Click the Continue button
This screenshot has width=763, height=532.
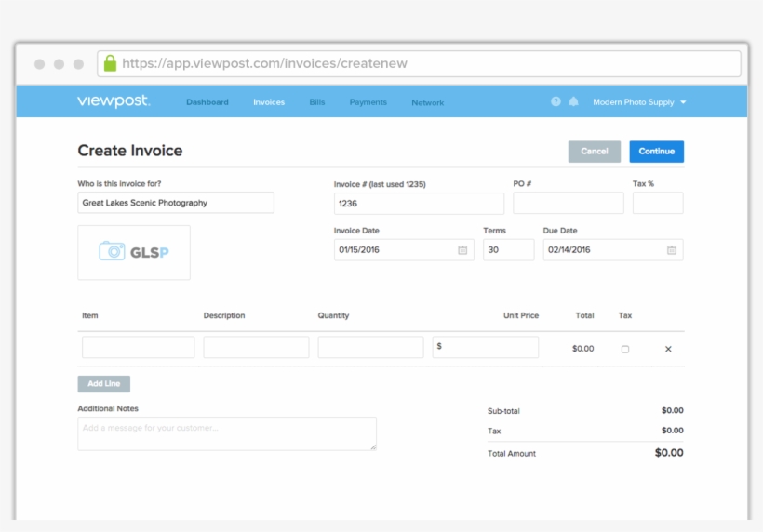pyautogui.click(x=656, y=152)
